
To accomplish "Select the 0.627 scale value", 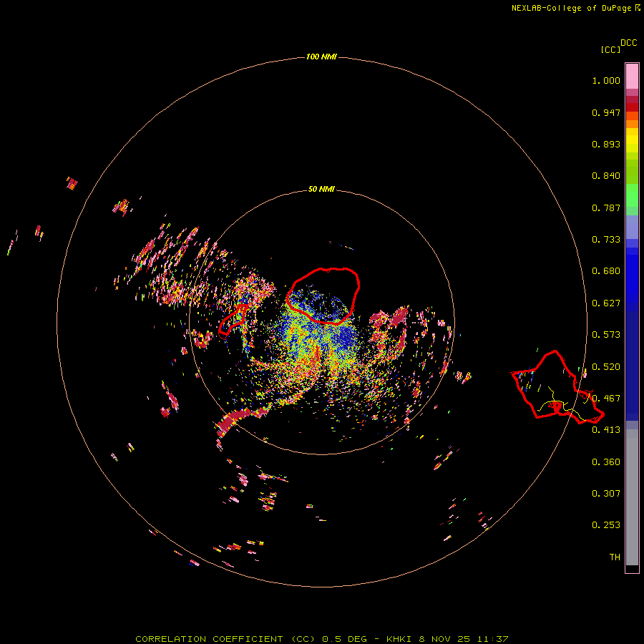I will [606, 303].
